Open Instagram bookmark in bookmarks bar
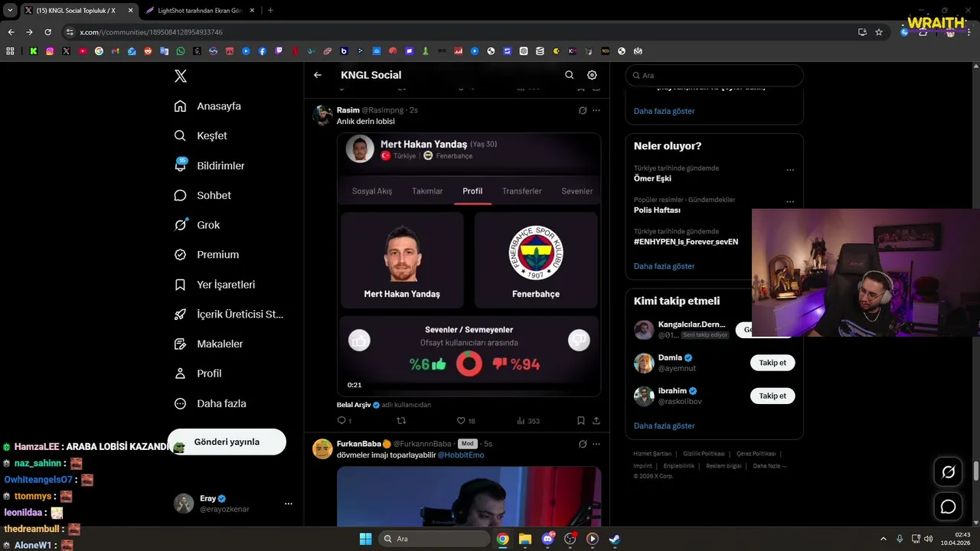Image resolution: width=980 pixels, height=551 pixels. click(x=50, y=51)
